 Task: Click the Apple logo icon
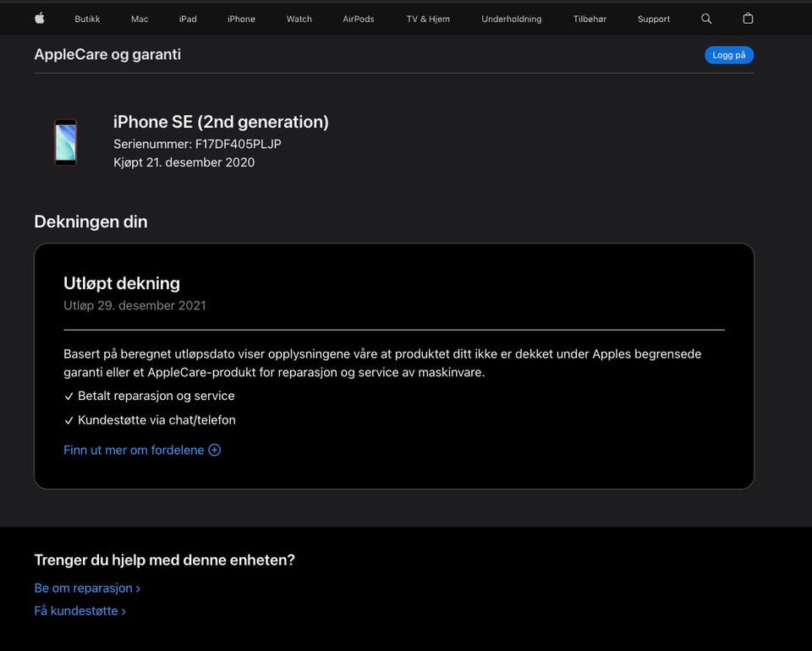pos(40,19)
